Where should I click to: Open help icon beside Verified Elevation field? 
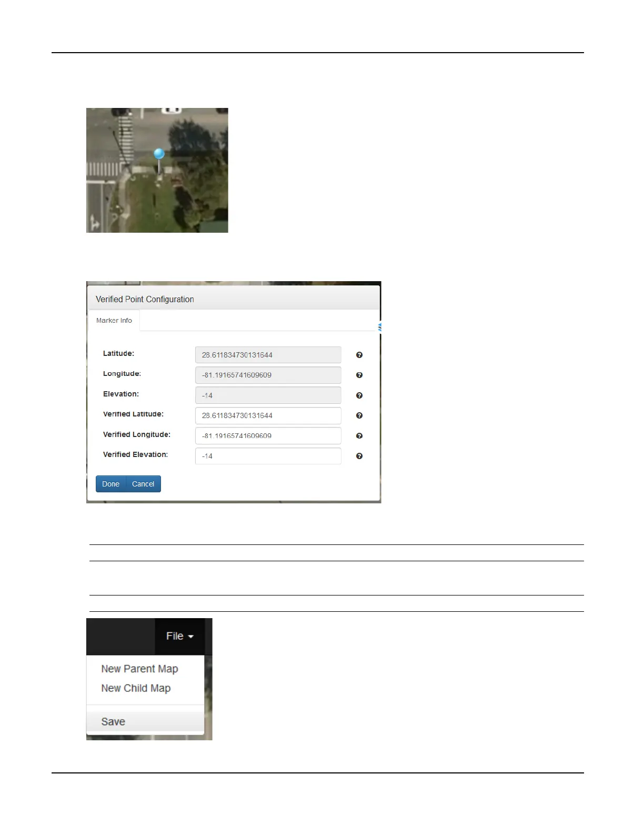tap(359, 456)
